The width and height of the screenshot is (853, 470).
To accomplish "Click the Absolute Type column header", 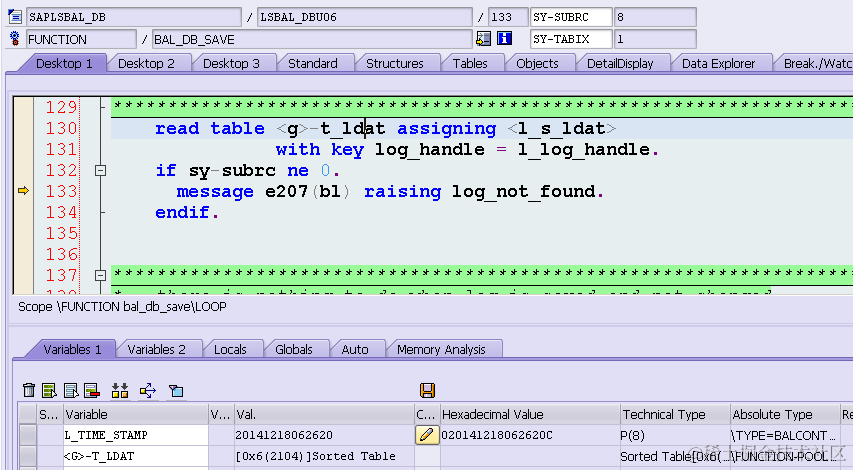I will [785, 415].
